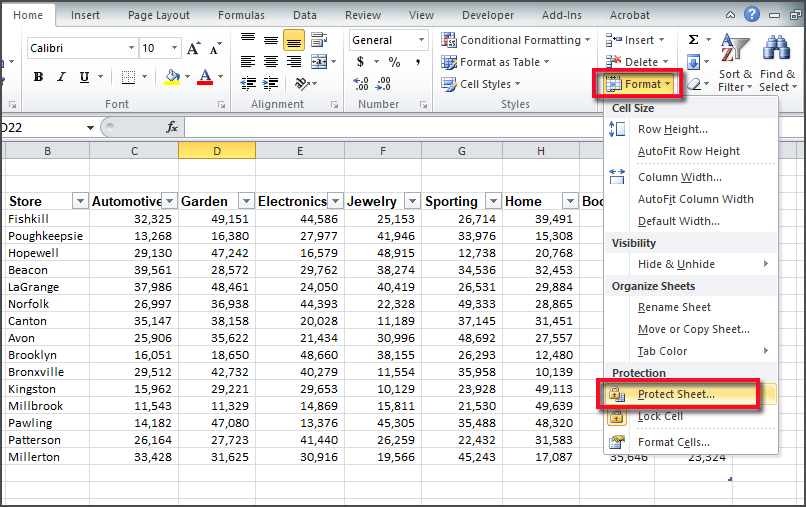
Task: Apply yellow Fill Color
Action: point(172,77)
